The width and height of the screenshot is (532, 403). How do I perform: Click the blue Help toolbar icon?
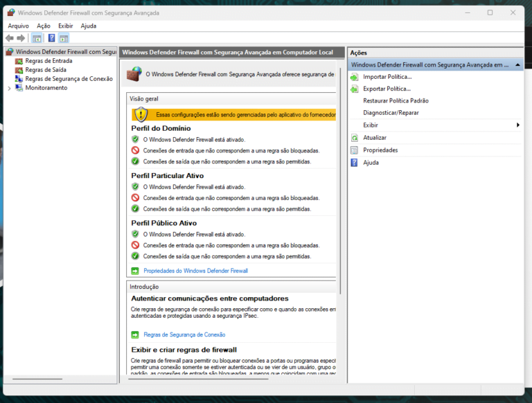(x=51, y=38)
